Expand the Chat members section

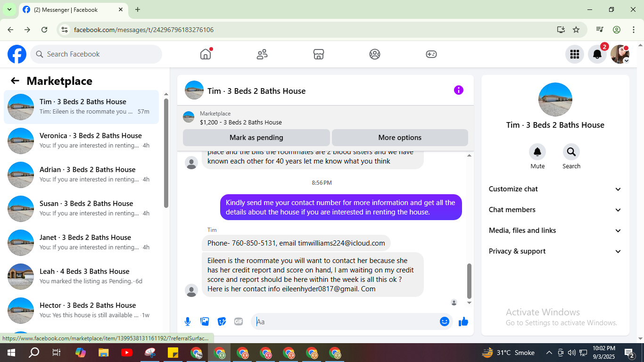pyautogui.click(x=555, y=210)
